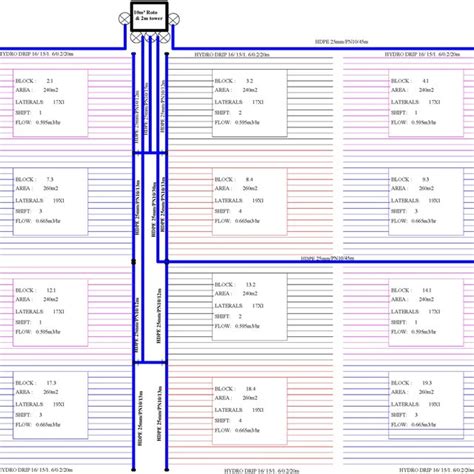Image resolution: width=474 pixels, height=474 pixels.
Task: Click vertical HDPE 25mm/PN10/12m label beside block 13.2
Action: 159,316
